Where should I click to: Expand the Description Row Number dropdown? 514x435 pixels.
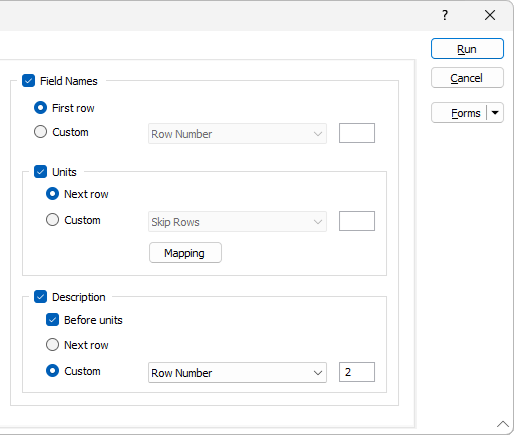[x=237, y=372]
